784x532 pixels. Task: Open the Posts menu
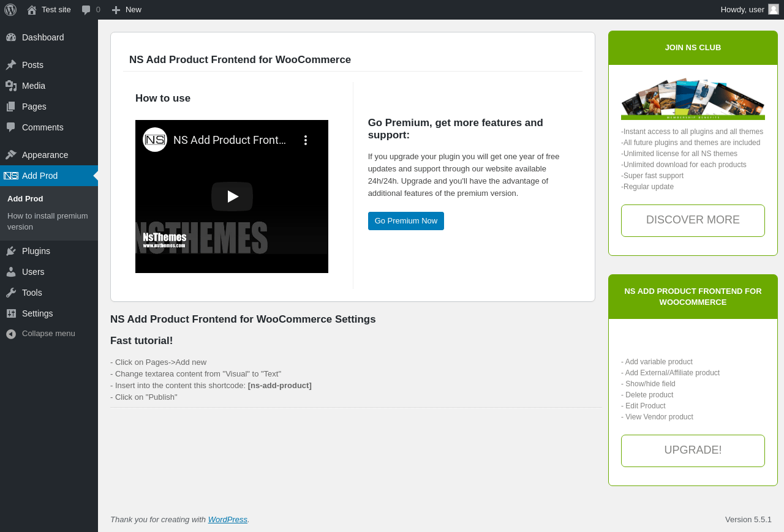tap(49, 65)
